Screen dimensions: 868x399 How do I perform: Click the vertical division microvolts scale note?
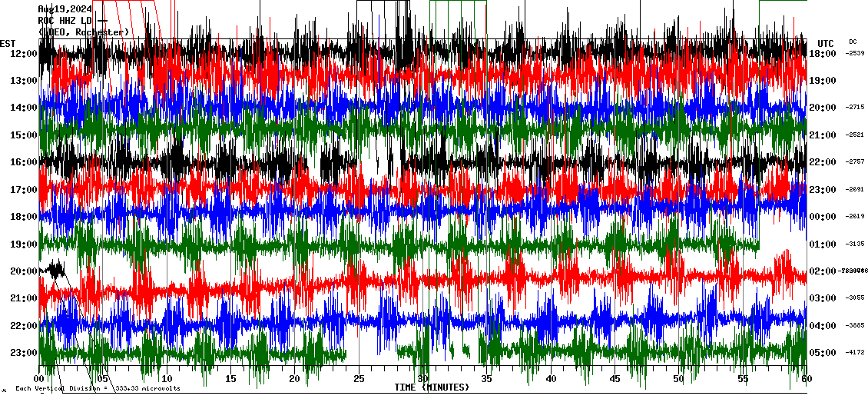click(98, 388)
